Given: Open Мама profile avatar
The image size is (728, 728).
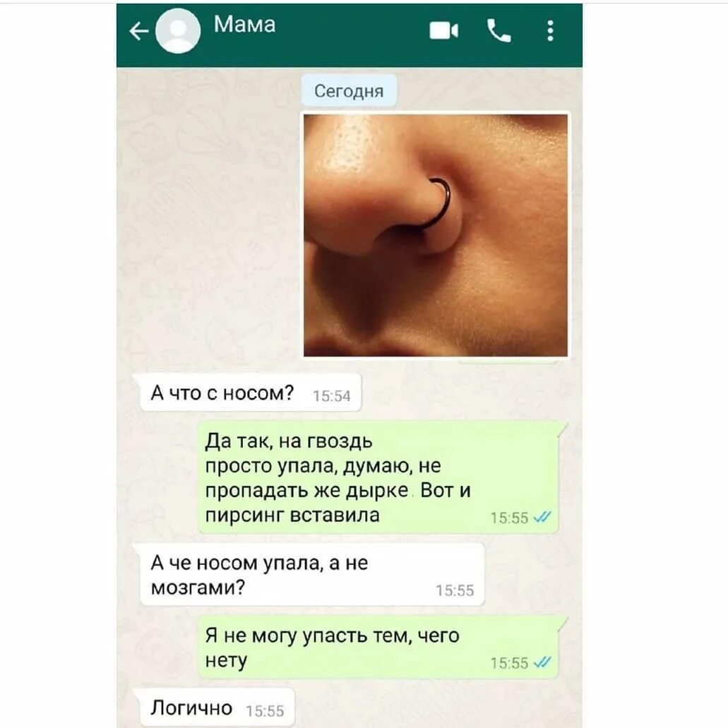Looking at the screenshot, I should [x=178, y=31].
